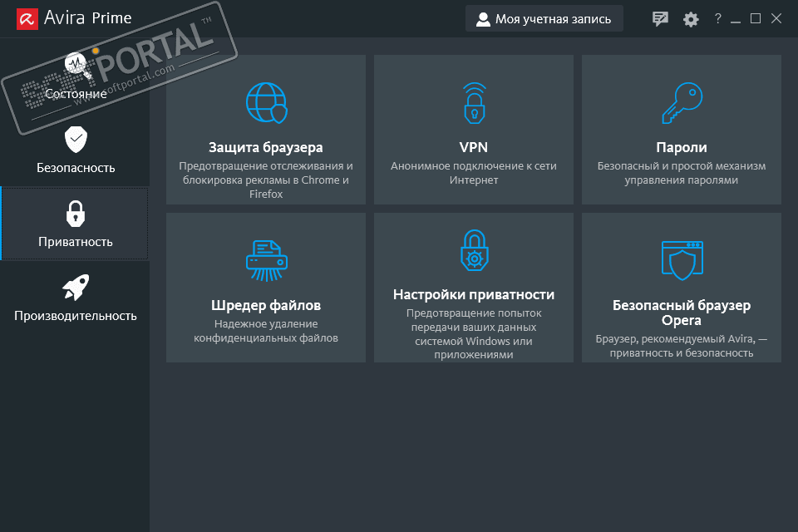This screenshot has width=798, height=532.
Task: Click the padlock gear privacy settings icon
Action: pos(475,250)
